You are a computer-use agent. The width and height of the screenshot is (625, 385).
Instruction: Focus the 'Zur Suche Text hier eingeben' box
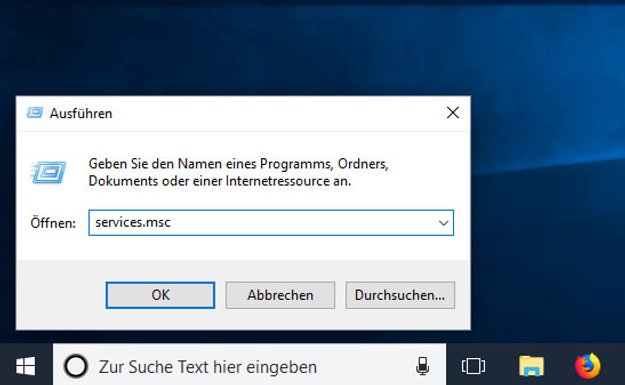250,365
